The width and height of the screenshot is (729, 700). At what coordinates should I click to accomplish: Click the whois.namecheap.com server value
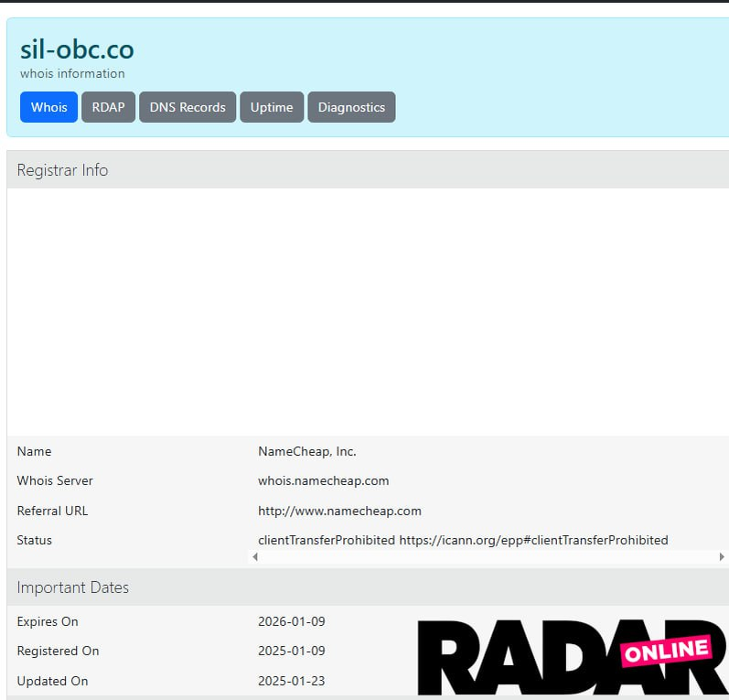(324, 480)
